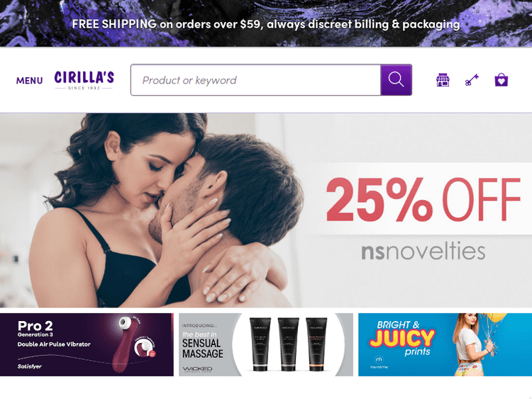
Task: Click the nsnovelties brand text
Action: click(x=423, y=250)
